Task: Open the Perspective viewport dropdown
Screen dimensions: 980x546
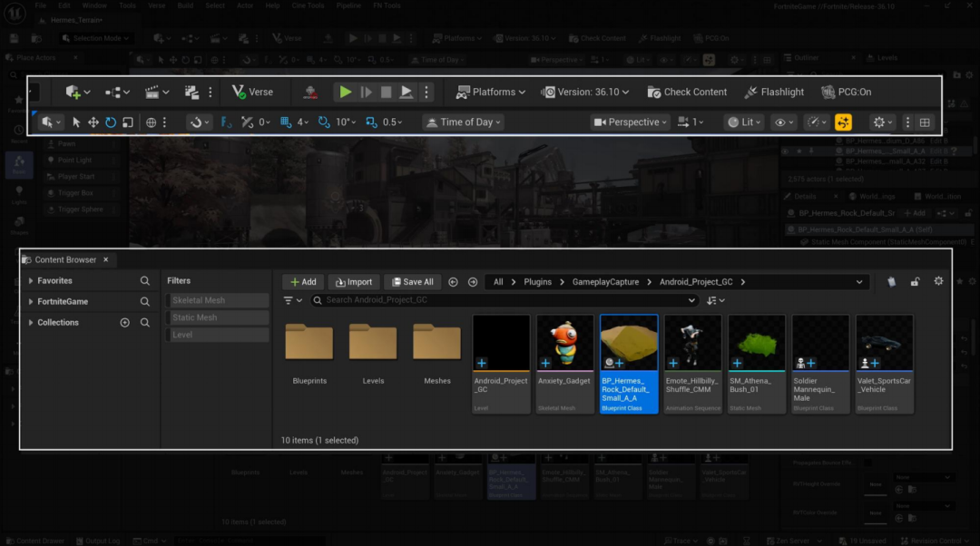Action: (630, 122)
